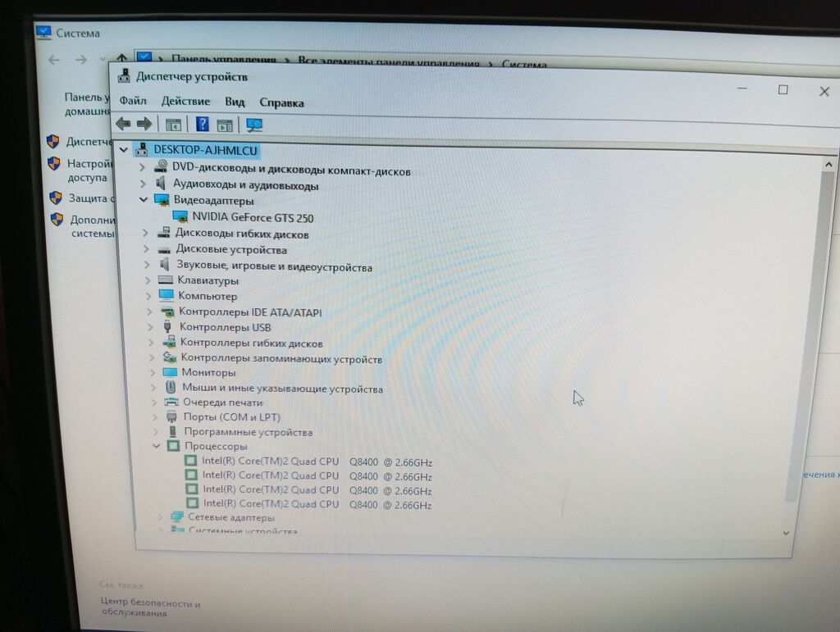This screenshot has width=840, height=632.
Task: Expand the Контроллеры USB category
Action: pos(151,326)
